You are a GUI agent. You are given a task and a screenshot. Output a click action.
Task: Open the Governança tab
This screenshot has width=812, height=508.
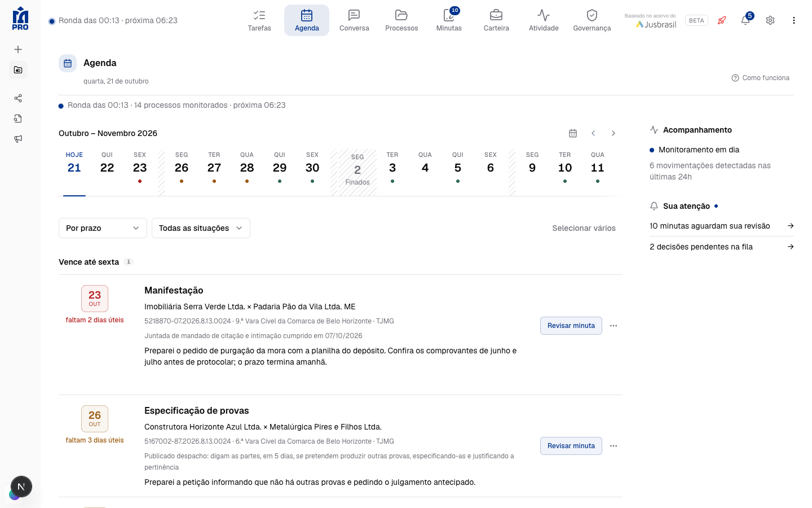pyautogui.click(x=592, y=20)
